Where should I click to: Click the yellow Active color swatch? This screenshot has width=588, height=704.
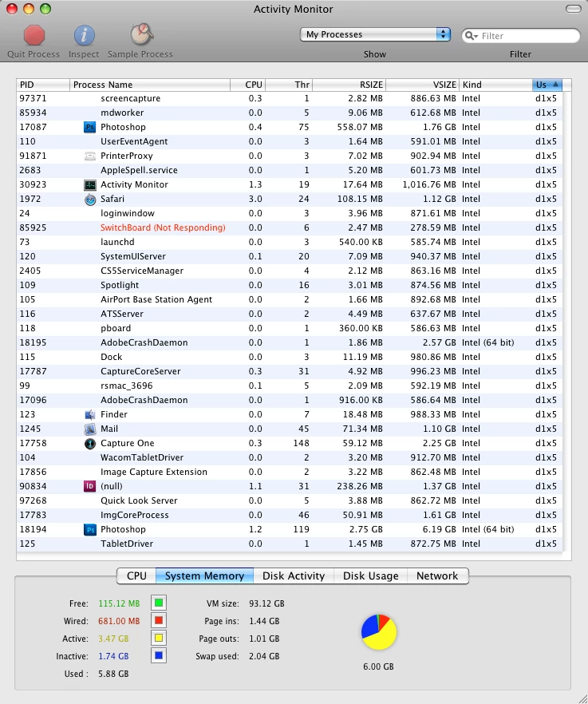point(159,638)
